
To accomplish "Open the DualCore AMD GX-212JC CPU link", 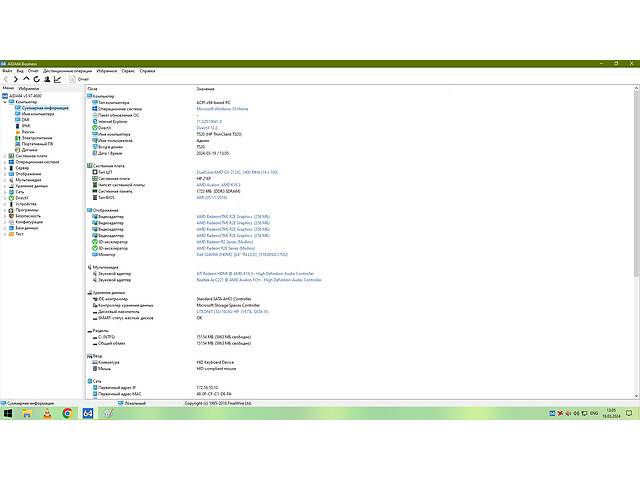I will [237, 172].
